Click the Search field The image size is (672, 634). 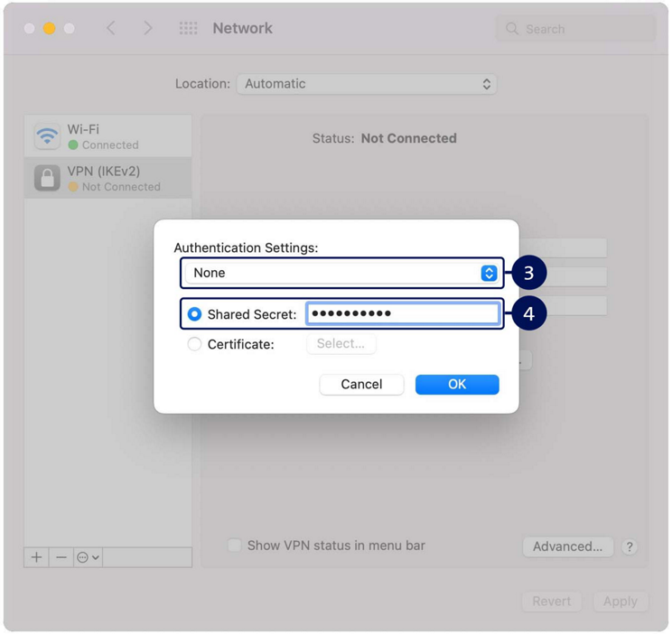(575, 29)
